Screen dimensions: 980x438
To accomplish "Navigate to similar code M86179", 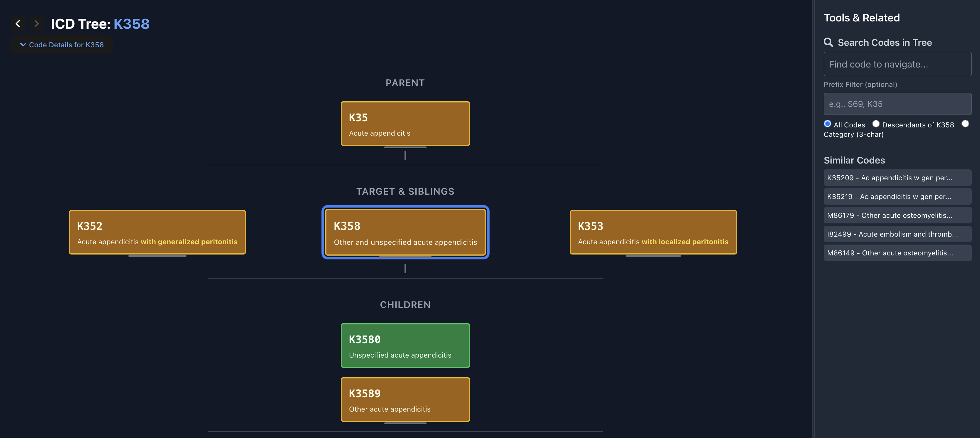I will pyautogui.click(x=897, y=215).
